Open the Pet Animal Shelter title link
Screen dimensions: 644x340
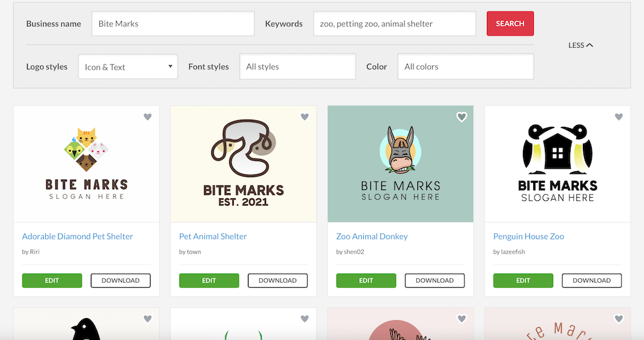coord(213,236)
